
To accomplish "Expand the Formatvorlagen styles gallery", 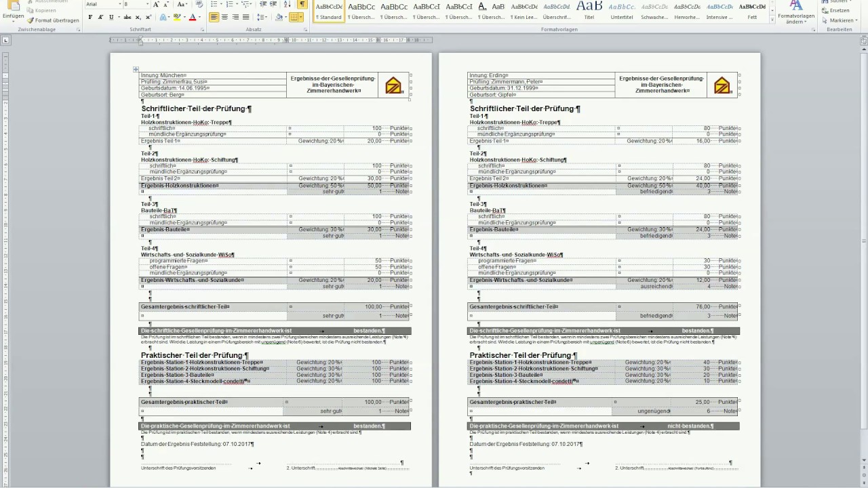I will pyautogui.click(x=771, y=21).
